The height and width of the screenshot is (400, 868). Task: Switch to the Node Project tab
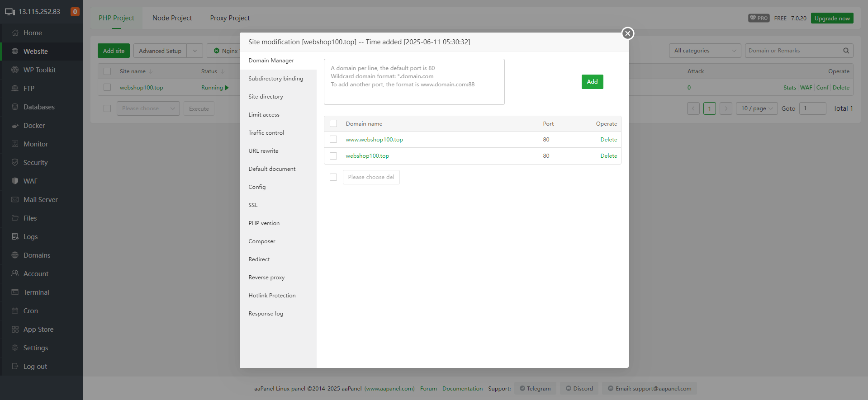pyautogui.click(x=172, y=18)
